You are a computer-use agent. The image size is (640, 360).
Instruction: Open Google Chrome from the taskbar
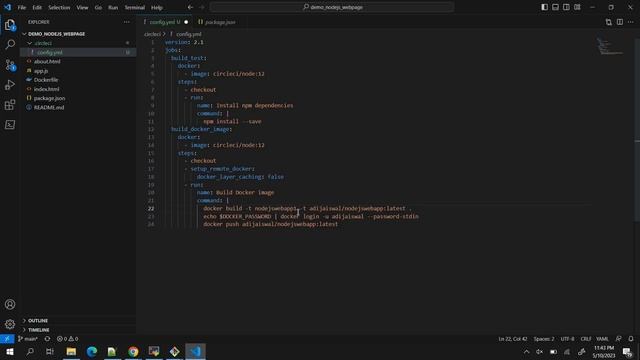(133, 351)
